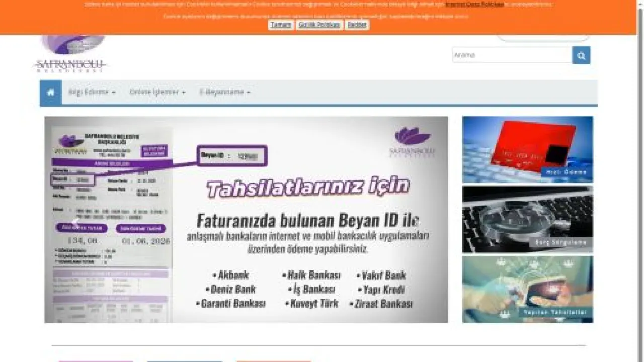The image size is (644, 362).
Task: Open the Yapılan Tahsilatlar thumbnail
Action: [x=527, y=290]
